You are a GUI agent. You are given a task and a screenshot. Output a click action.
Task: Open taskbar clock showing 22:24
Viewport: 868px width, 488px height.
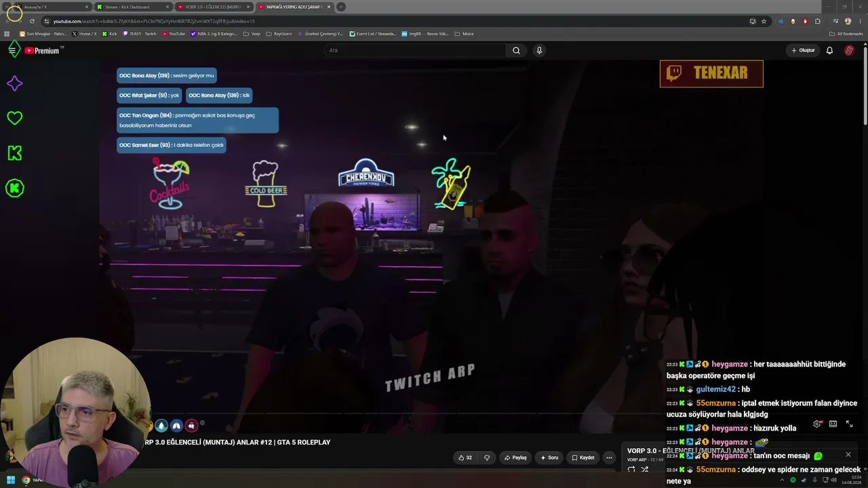pyautogui.click(x=851, y=480)
